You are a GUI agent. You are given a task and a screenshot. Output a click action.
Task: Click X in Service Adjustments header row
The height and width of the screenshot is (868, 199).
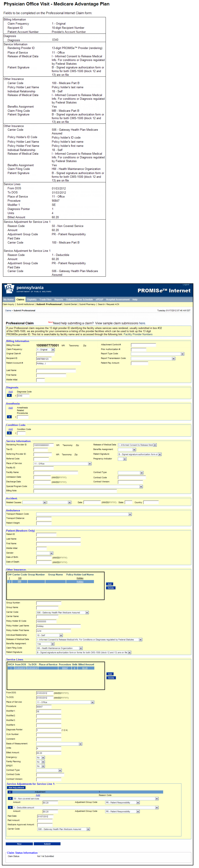[10, 792]
